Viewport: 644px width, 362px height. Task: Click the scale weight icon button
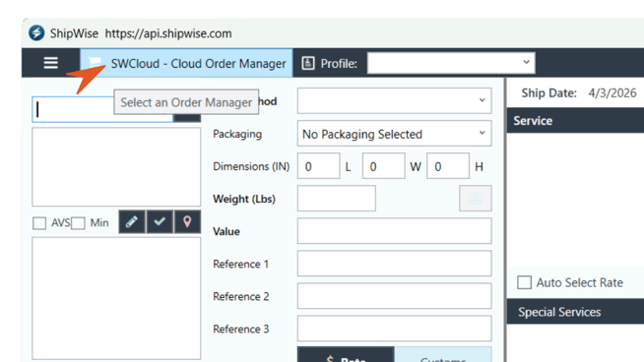476,199
